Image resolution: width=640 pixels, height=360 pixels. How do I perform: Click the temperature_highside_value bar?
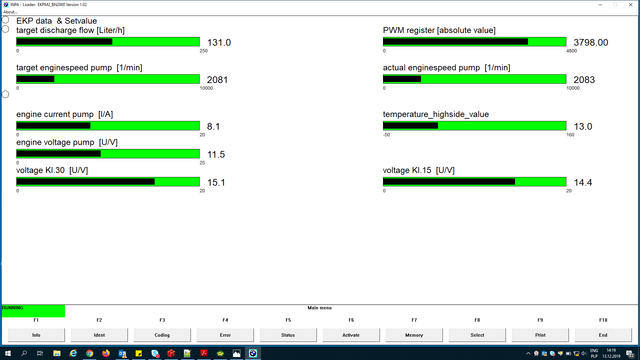click(x=474, y=126)
